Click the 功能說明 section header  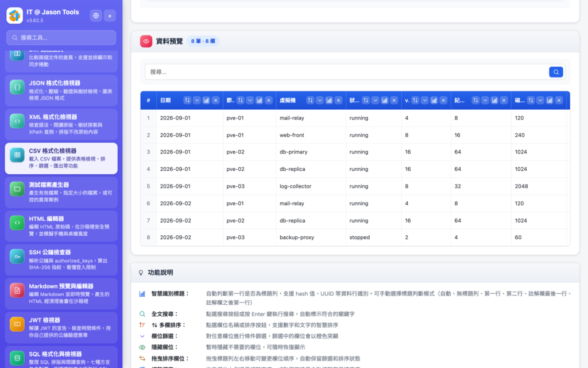[x=355, y=273]
